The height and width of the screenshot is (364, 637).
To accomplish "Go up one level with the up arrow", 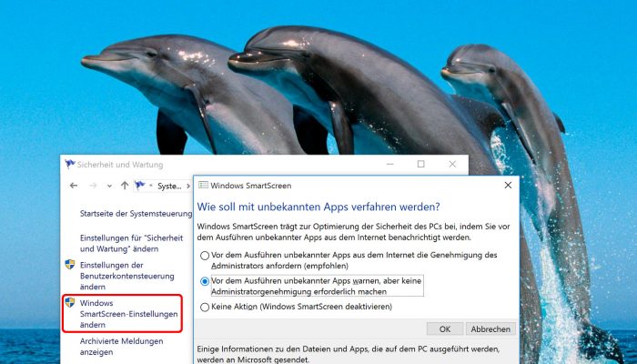I will 125,186.
